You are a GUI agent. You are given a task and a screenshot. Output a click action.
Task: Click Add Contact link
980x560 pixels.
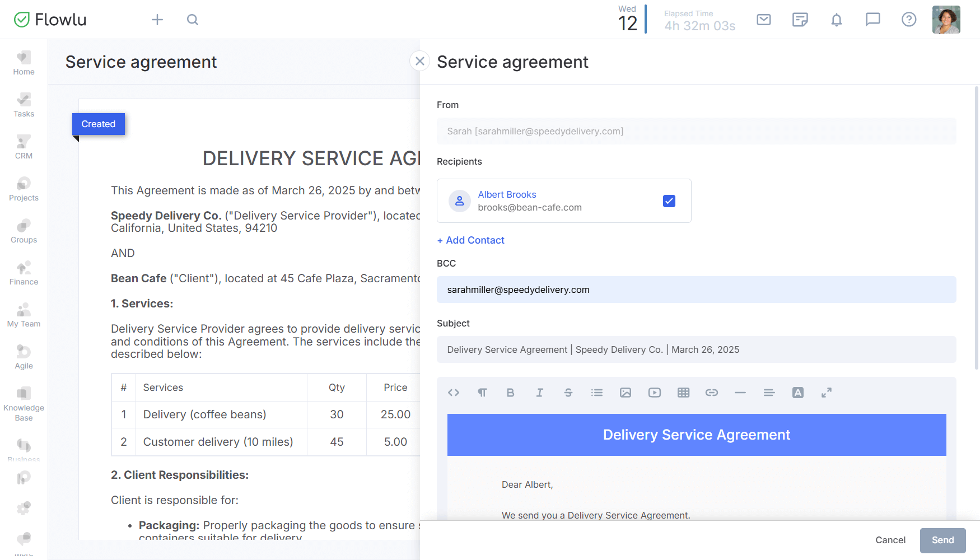click(471, 240)
